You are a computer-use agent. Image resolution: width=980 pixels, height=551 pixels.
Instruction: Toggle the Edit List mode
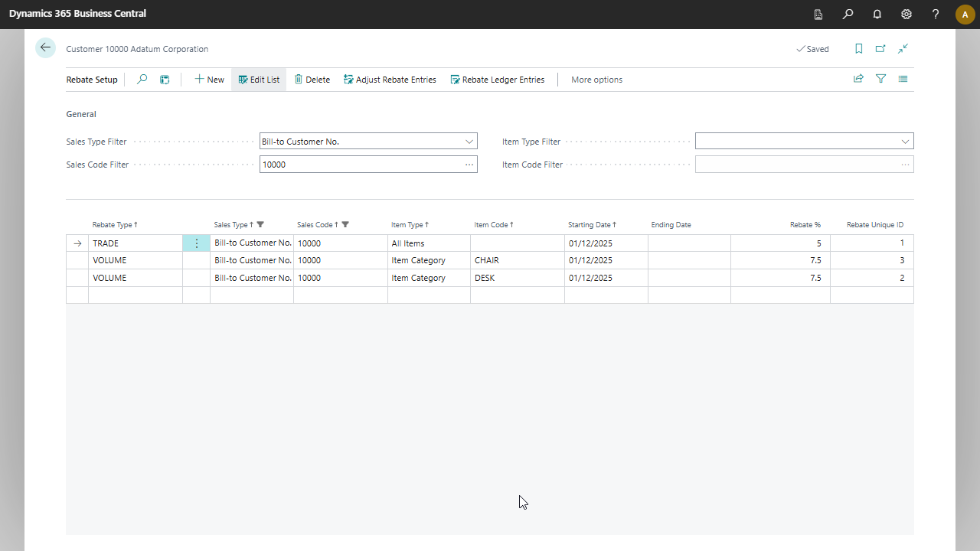coord(259,80)
